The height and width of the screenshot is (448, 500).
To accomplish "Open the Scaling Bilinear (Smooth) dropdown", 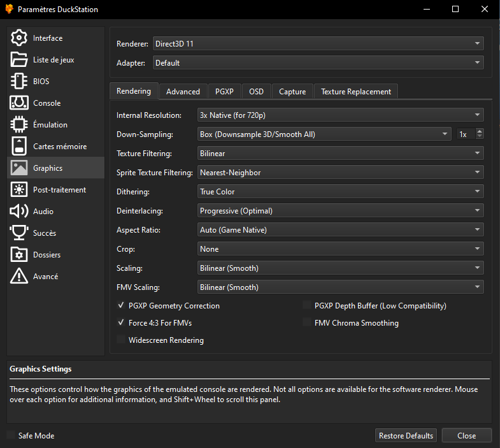I will click(x=341, y=268).
